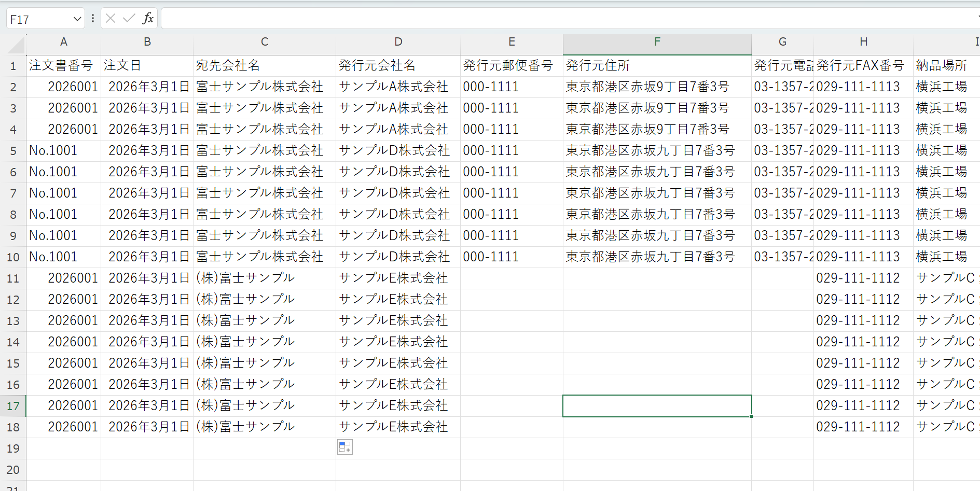980x491 pixels.
Task: Click the Insert Function fx icon
Action: pos(148,19)
